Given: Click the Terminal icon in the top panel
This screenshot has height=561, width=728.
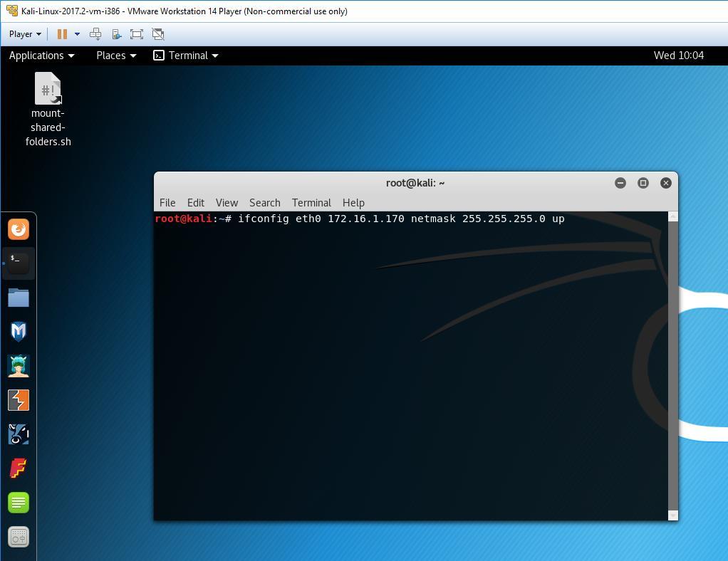Looking at the screenshot, I should (x=159, y=56).
